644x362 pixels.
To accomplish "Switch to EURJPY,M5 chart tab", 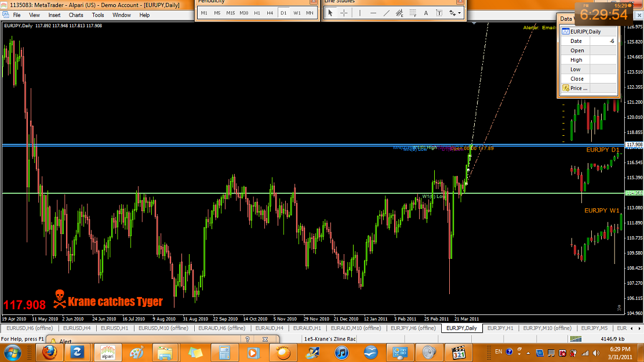I will coord(594,328).
